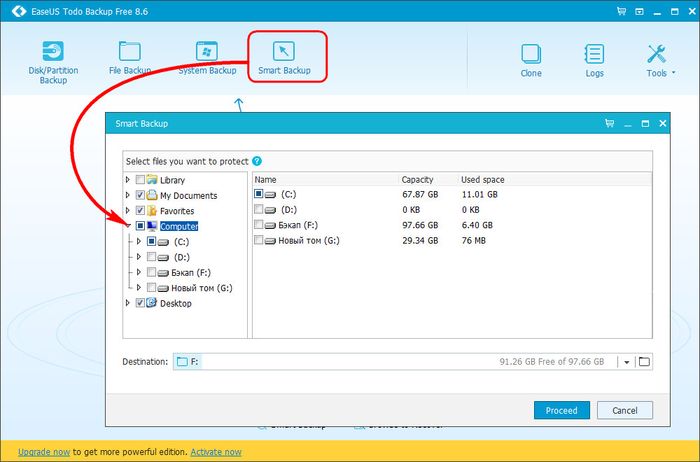Screen dimensions: 700x462
Task: Expand the Library tree node
Action: [x=127, y=180]
